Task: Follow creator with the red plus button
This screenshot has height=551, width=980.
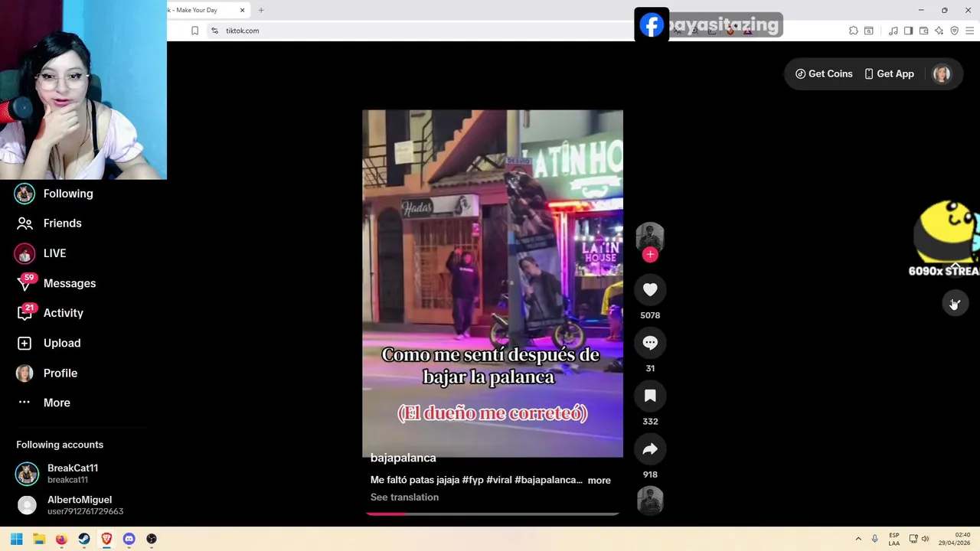Action: point(650,254)
